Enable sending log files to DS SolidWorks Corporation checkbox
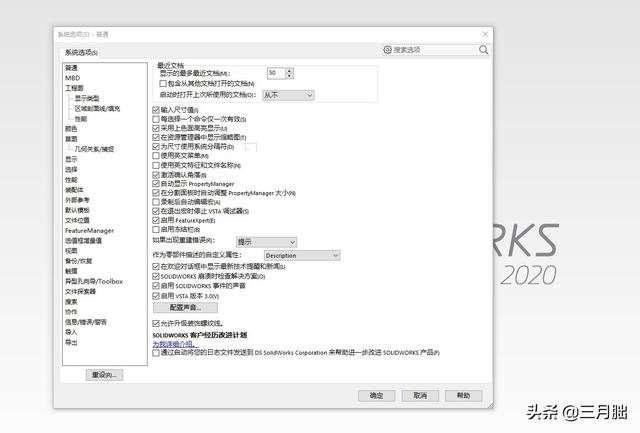 156,353
